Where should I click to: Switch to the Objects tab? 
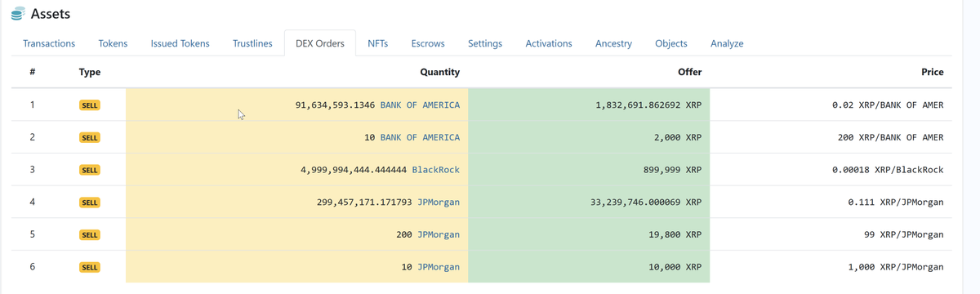coord(671,43)
